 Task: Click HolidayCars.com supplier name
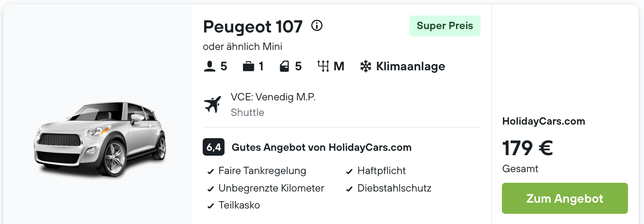544,121
